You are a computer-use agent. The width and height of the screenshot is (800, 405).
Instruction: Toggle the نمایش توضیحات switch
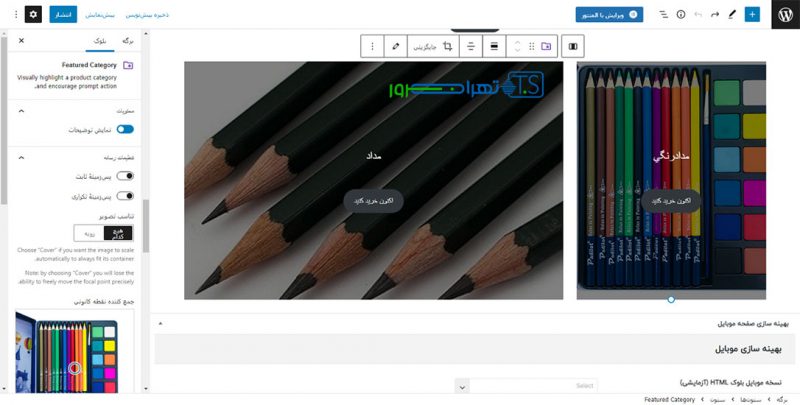click(x=125, y=130)
